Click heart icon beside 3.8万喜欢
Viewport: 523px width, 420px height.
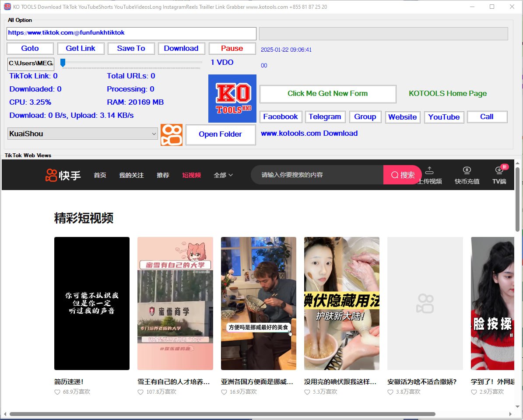[x=390, y=392]
